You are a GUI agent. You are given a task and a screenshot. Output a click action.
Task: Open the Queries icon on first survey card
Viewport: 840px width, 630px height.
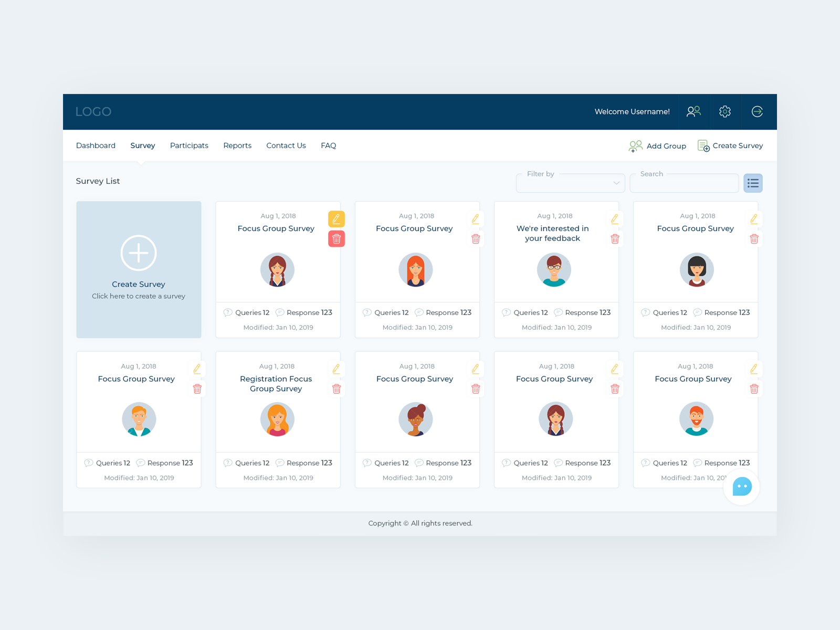[x=228, y=312]
